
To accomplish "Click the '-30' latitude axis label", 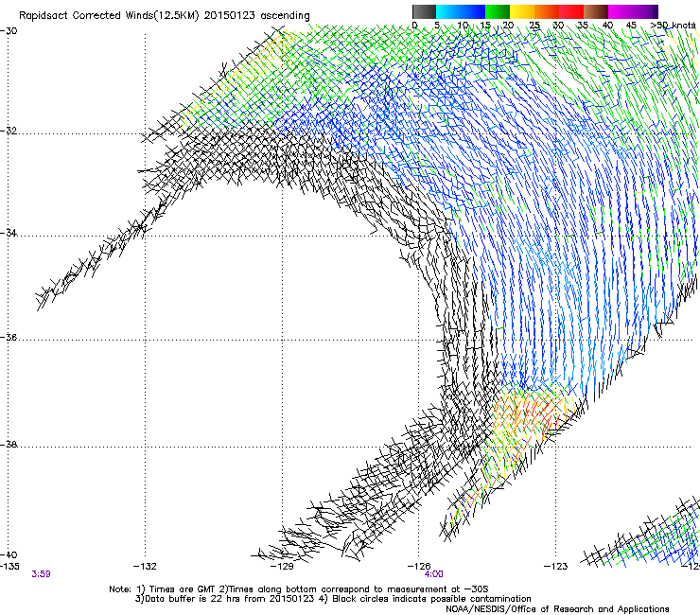I will [x=9, y=31].
